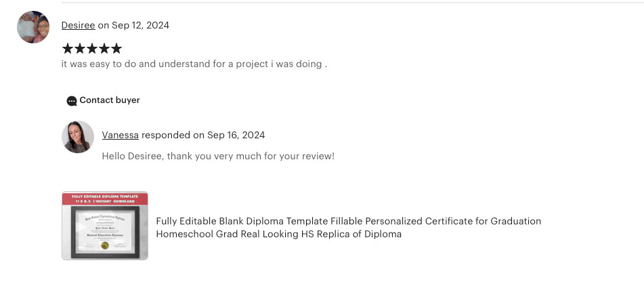
Task: Click the first rating star
Action: (67, 49)
